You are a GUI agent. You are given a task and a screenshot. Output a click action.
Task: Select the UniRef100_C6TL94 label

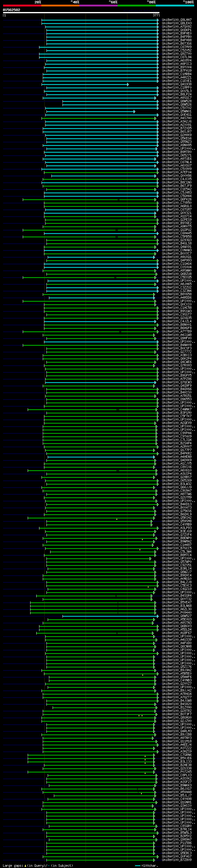click(177, 57)
